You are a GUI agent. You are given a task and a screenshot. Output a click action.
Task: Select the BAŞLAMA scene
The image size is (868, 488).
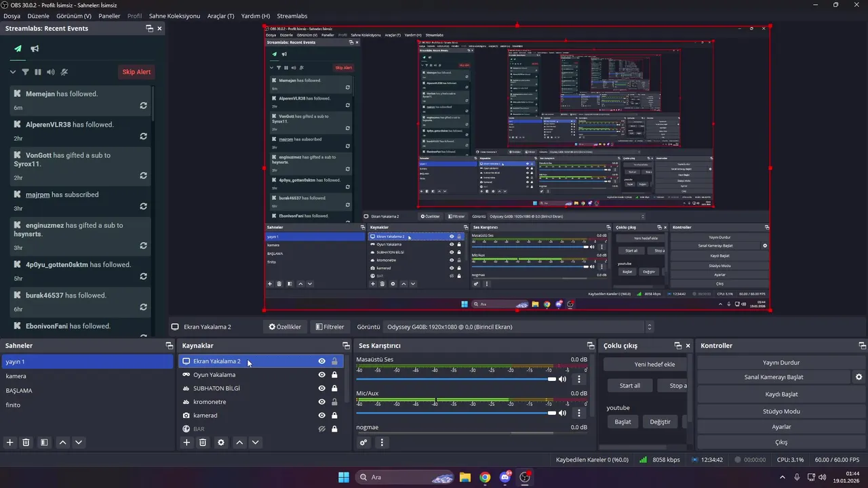click(87, 390)
